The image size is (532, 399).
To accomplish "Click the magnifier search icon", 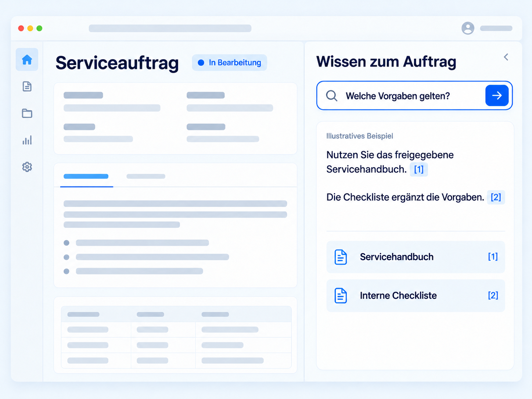I will tap(332, 96).
